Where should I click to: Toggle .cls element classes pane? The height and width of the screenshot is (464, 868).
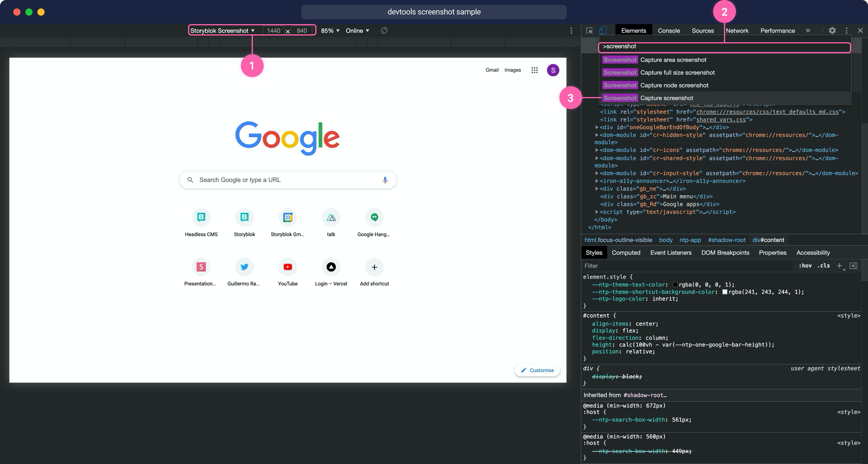click(823, 265)
